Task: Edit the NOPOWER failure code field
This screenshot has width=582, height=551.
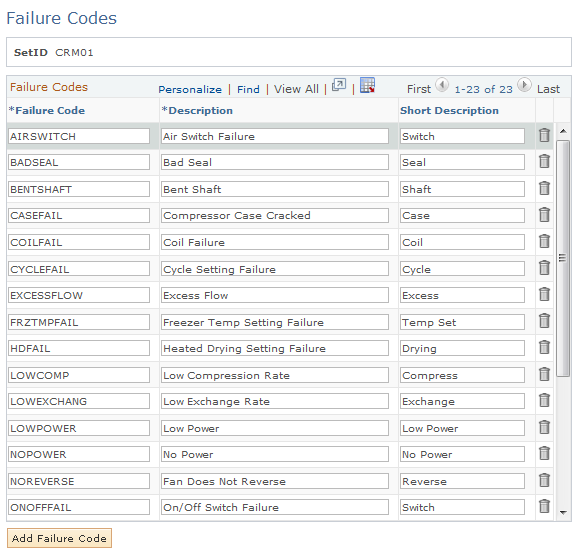Action: tap(79, 454)
